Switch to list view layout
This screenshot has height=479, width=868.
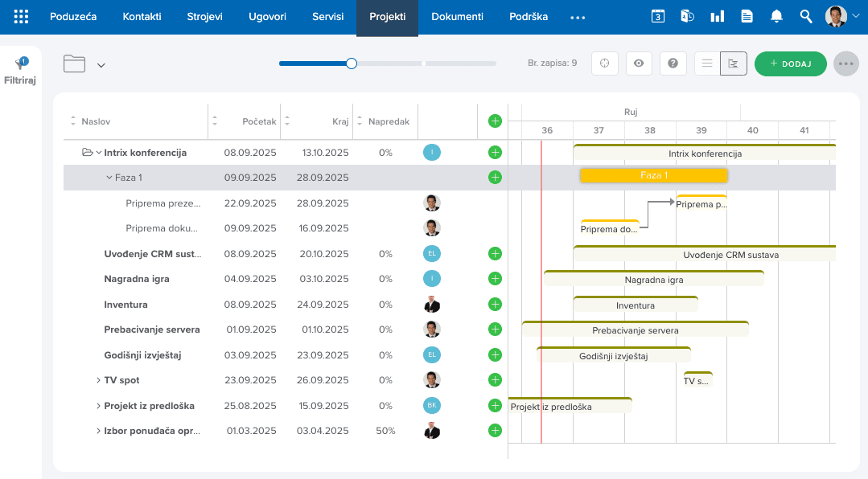[x=707, y=63]
